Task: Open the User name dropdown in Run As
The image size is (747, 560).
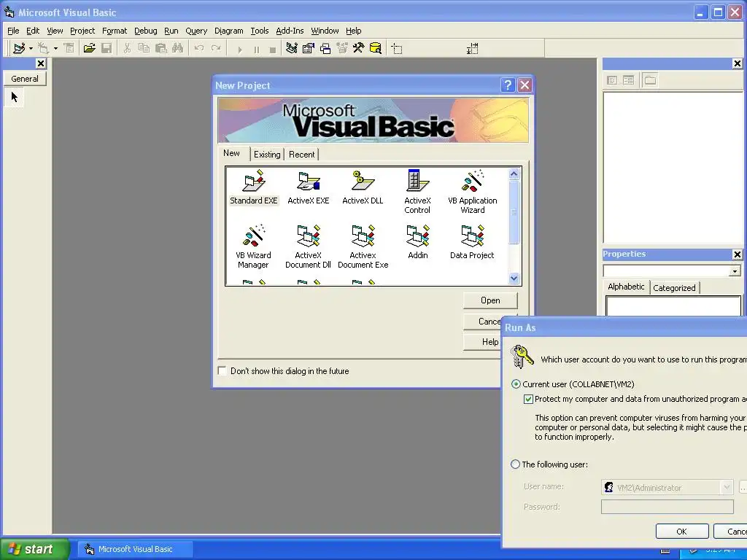Action: pos(726,487)
